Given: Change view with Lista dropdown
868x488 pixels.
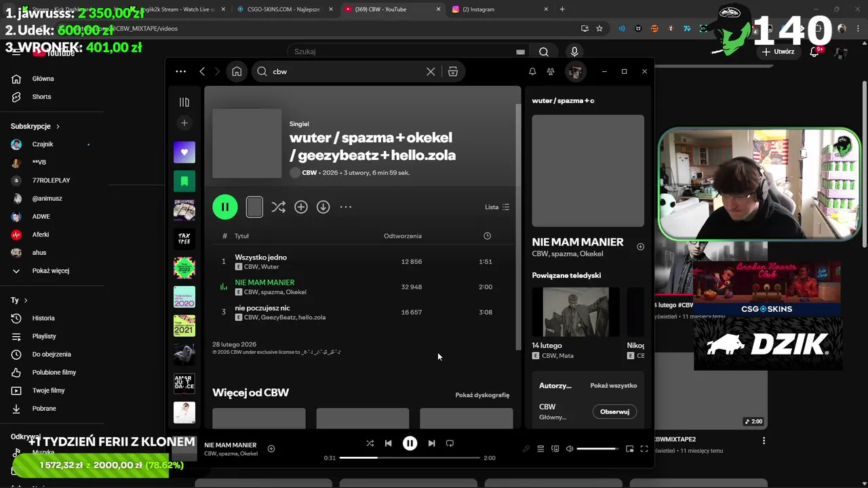Looking at the screenshot, I should tap(497, 207).
